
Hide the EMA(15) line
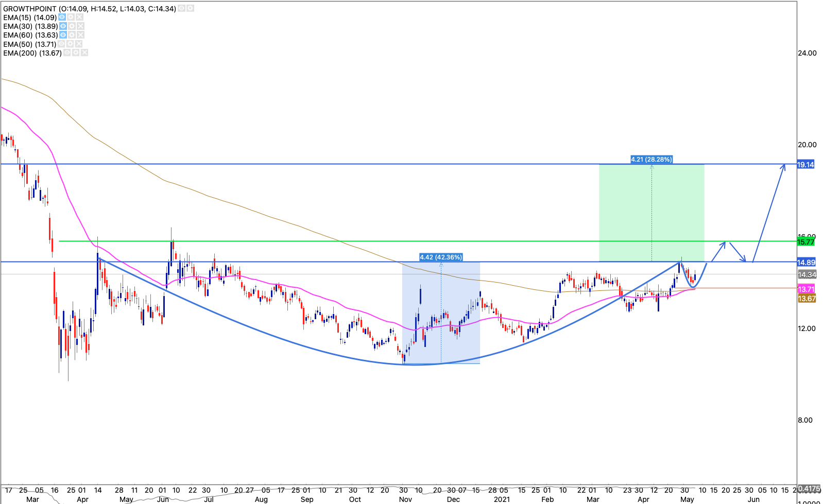pos(62,18)
